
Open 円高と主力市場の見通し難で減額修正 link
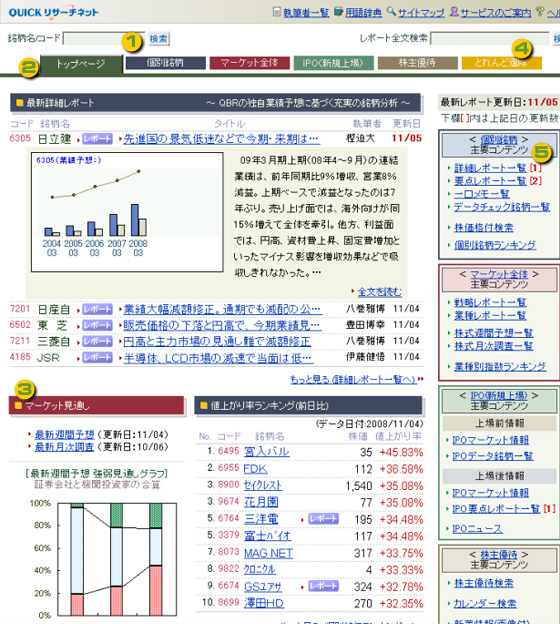point(217,341)
